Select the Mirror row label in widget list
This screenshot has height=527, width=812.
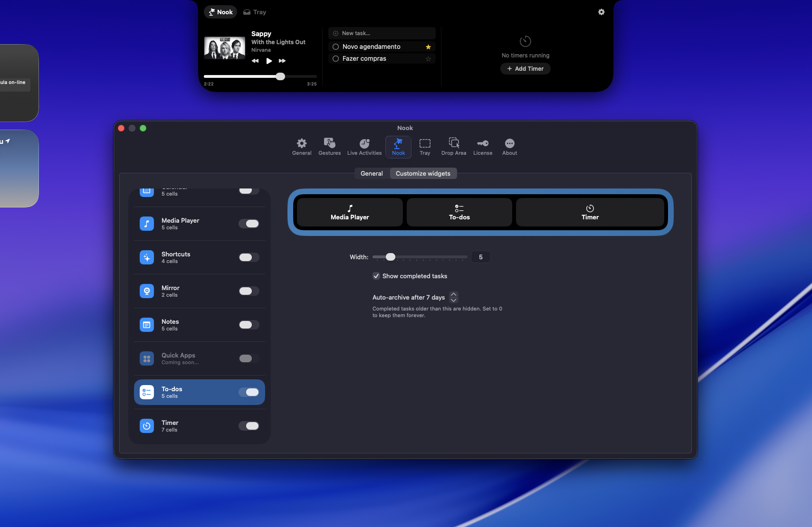171,288
